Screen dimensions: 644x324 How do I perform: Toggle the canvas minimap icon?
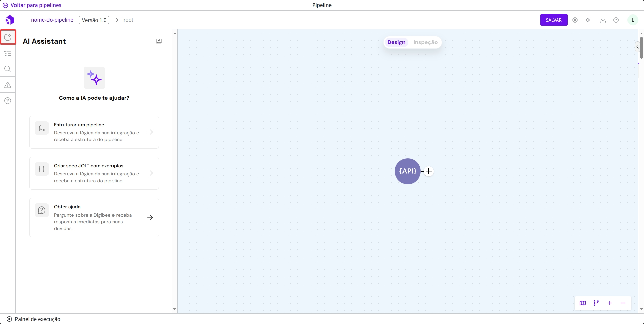pos(583,303)
